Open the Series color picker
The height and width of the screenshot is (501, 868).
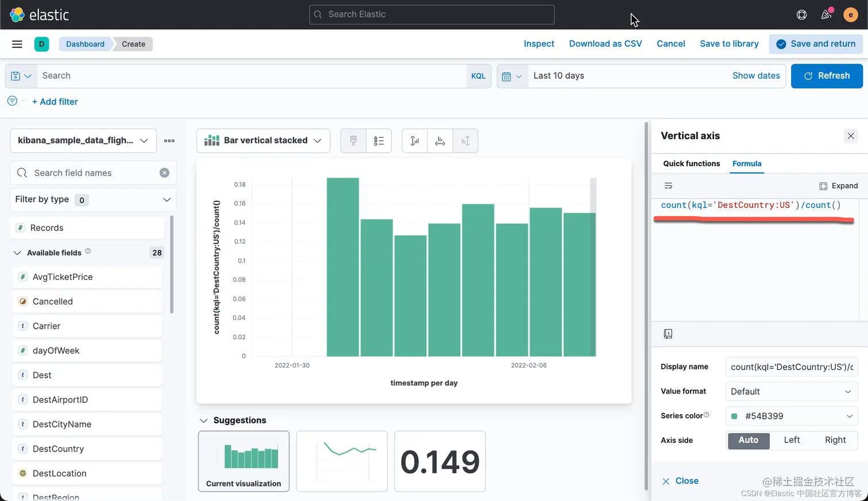792,416
